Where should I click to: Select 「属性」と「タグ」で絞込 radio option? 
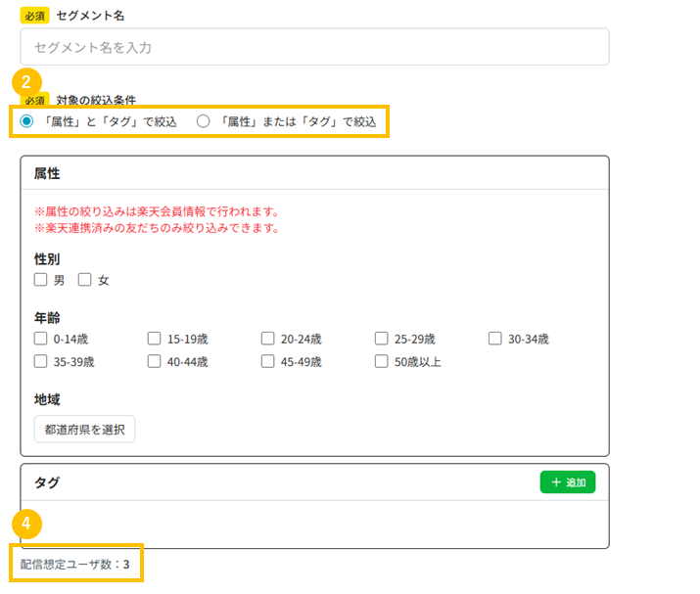click(x=27, y=122)
